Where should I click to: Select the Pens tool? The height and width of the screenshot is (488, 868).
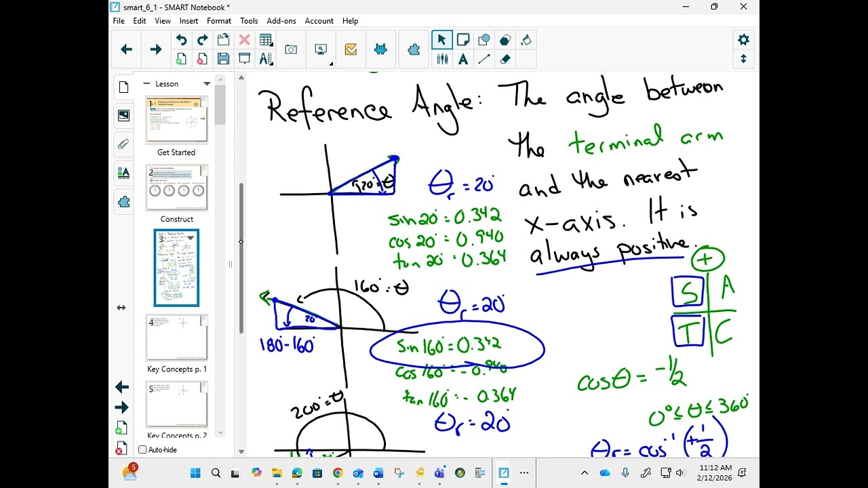point(442,59)
